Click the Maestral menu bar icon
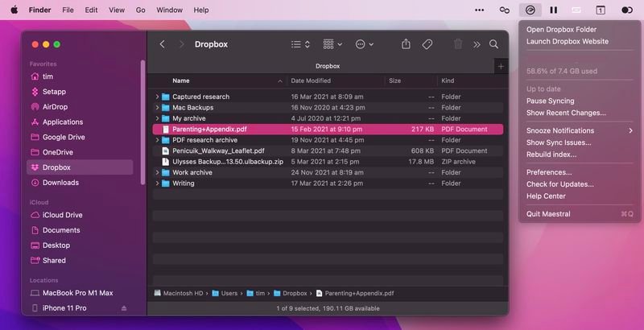 click(530, 10)
